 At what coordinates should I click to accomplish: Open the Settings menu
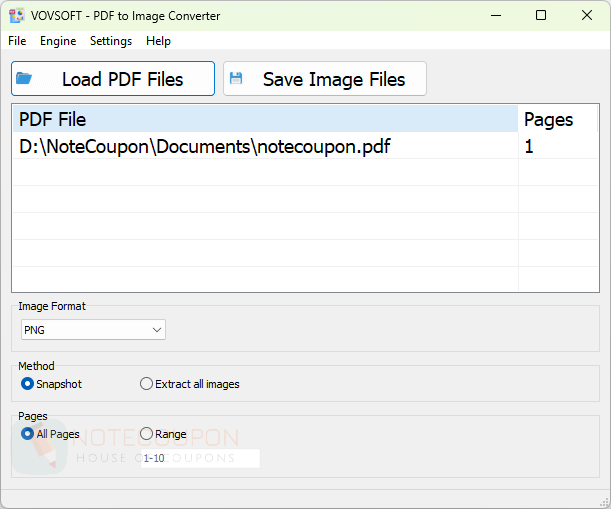coord(111,41)
